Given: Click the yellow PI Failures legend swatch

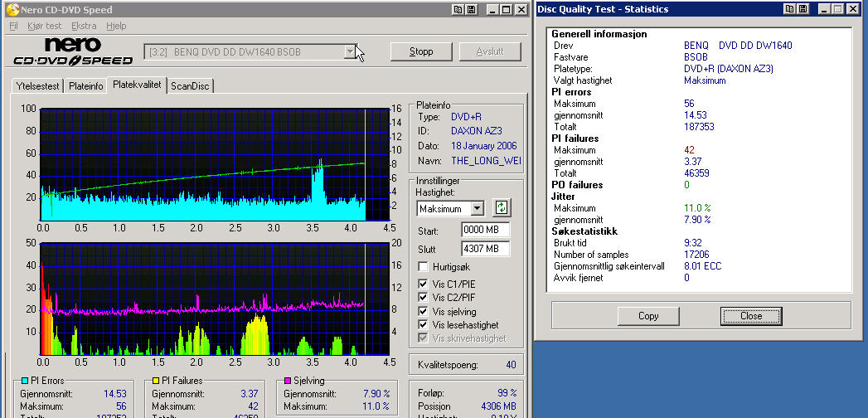Looking at the screenshot, I should (156, 381).
